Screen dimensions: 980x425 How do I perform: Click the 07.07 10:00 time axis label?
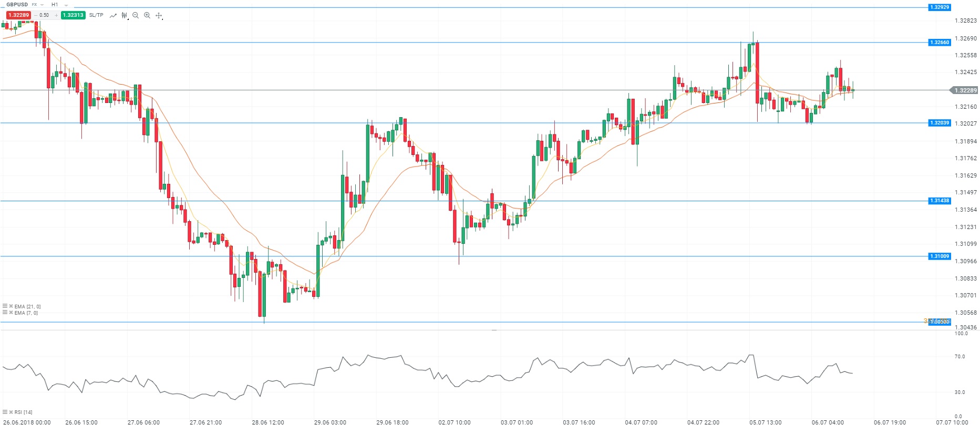(952, 422)
